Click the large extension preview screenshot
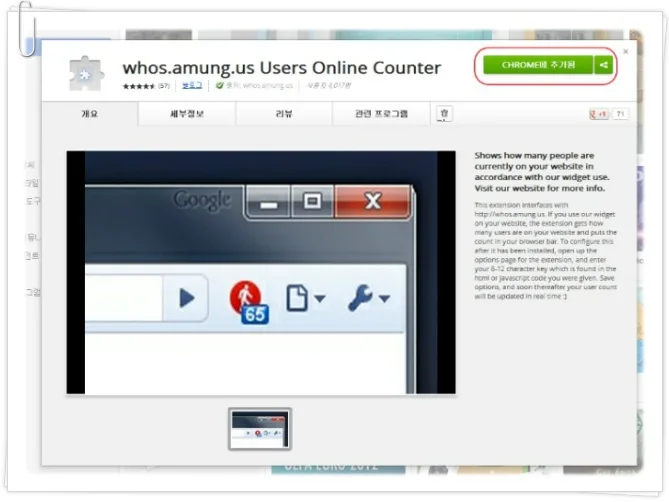The width and height of the screenshot is (669, 502). [261, 272]
